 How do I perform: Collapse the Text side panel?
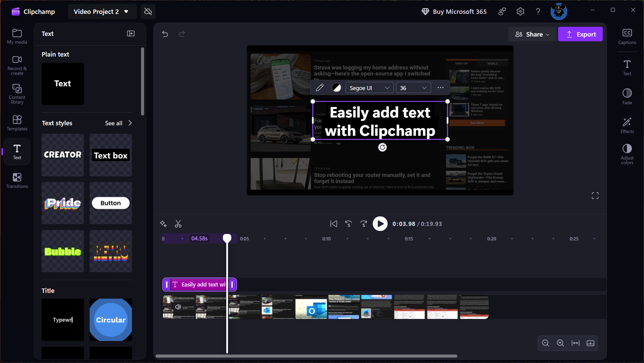(131, 34)
